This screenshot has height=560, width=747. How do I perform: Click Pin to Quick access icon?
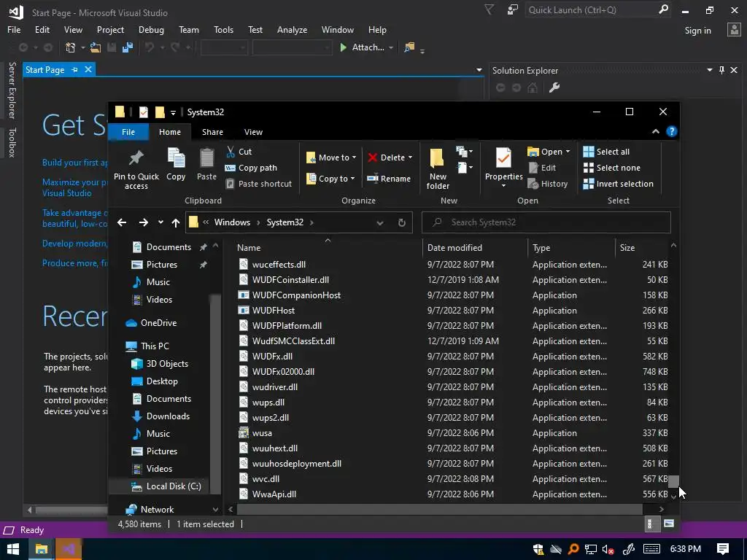(x=136, y=157)
